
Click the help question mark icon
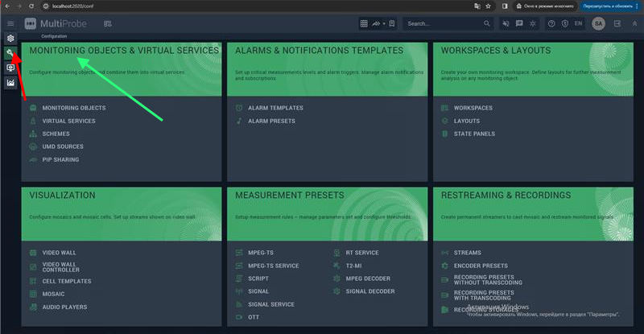coord(551,24)
